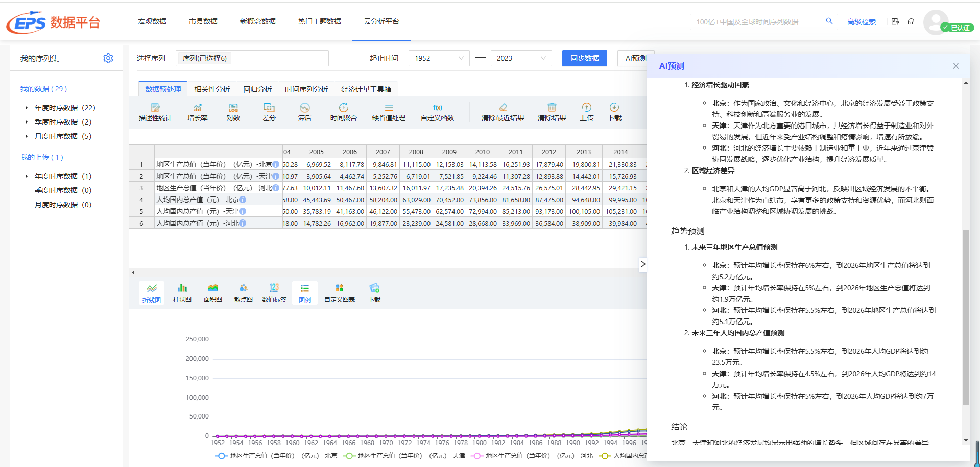Toggle 数值标签 data labels on chart
This screenshot has height=467, width=980.
tap(274, 293)
